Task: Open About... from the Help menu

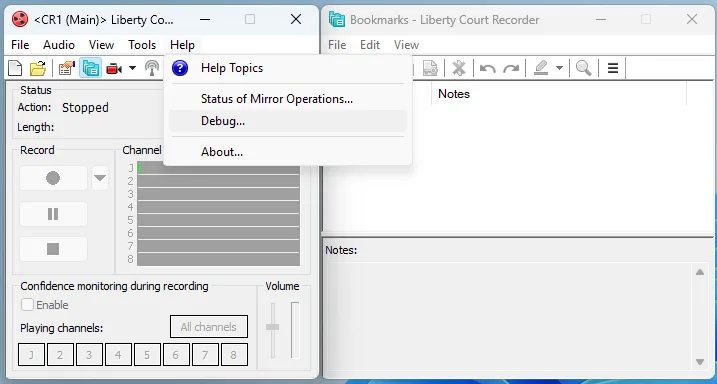Action: (288, 152)
